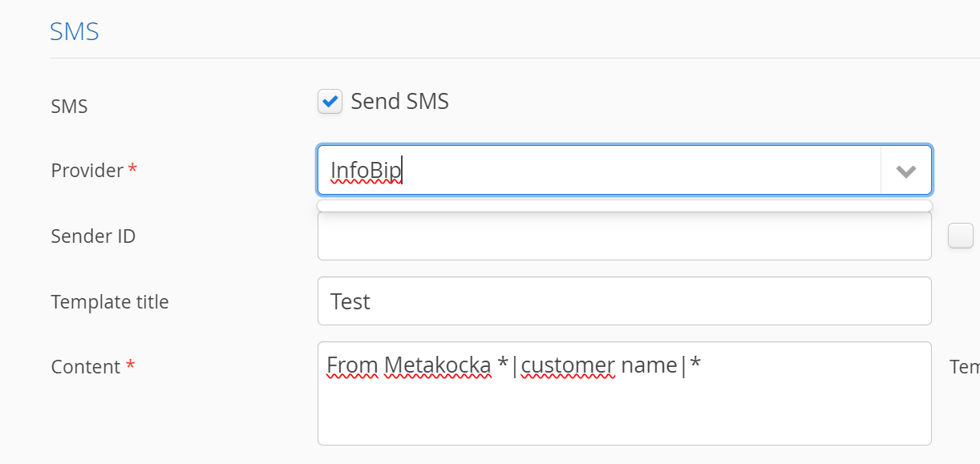Click the empty dropdown list under Provider

(624, 206)
